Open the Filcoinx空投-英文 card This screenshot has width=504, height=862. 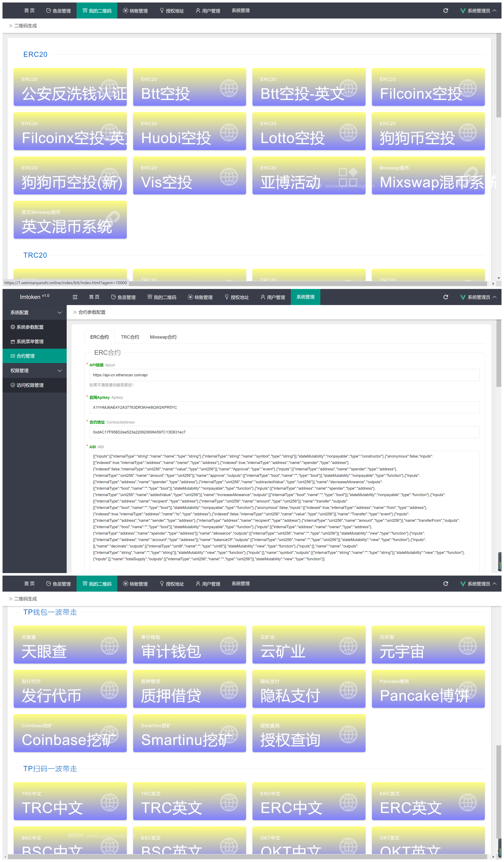tap(70, 131)
